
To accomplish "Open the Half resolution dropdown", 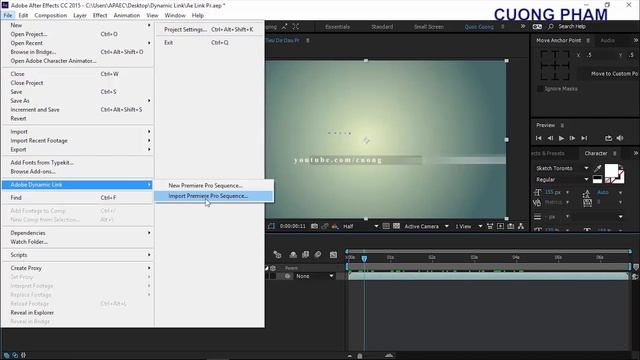I will [x=360, y=226].
